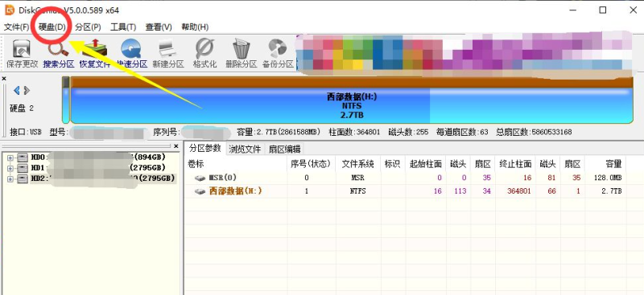Select the 西部数据(H:) row label in table
Screen dimensions: 644x295
(235, 191)
